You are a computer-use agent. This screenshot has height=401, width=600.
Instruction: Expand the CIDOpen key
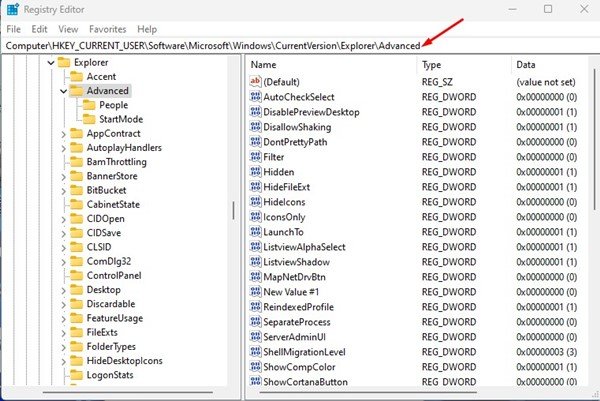(64, 219)
